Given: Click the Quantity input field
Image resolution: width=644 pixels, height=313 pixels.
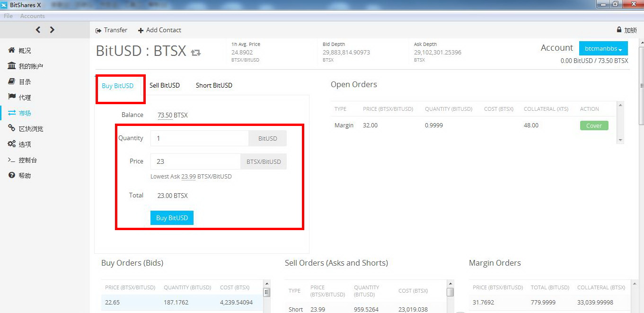Looking at the screenshot, I should pos(199,138).
